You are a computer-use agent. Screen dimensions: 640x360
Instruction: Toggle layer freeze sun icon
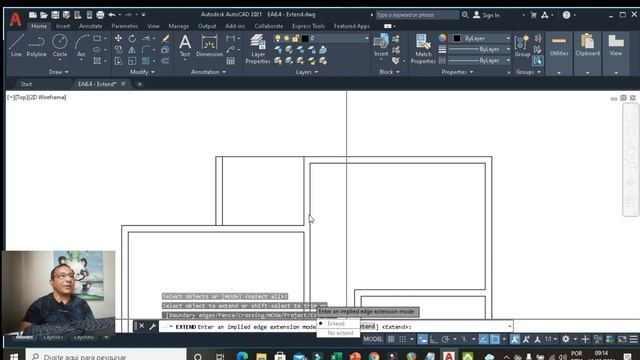coord(287,38)
